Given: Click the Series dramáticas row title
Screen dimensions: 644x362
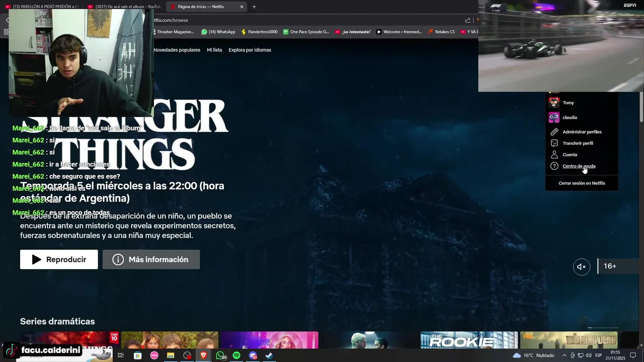Looking at the screenshot, I should pos(57,321).
